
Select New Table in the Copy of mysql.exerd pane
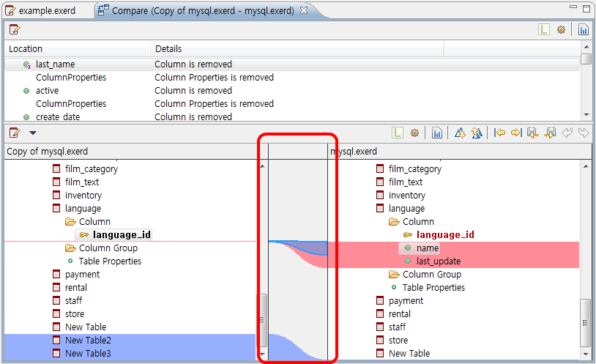pos(86,327)
